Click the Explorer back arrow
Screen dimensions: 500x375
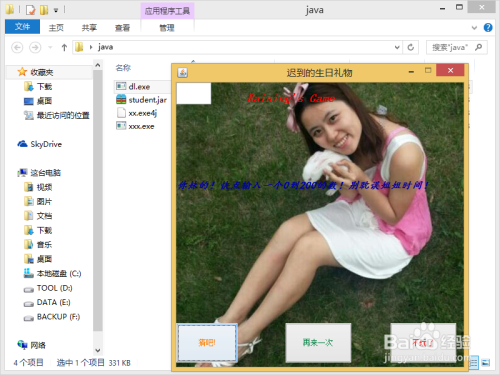coord(17,47)
